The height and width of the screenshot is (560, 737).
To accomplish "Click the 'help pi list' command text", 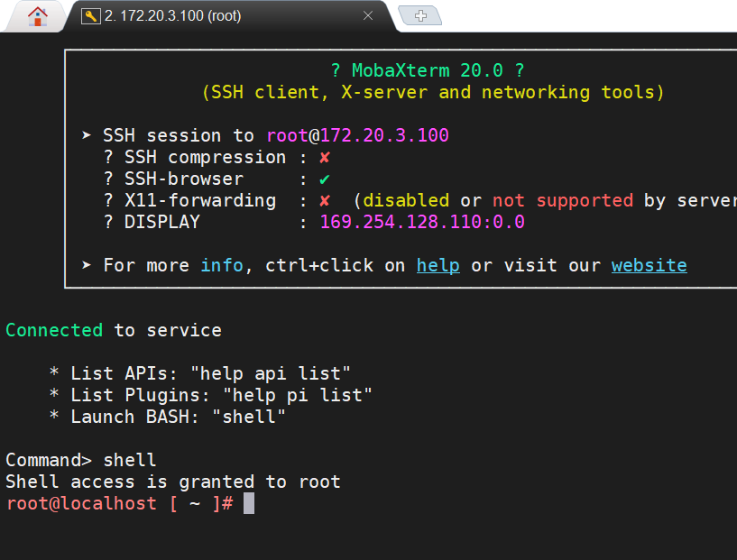I will pyautogui.click(x=297, y=396).
